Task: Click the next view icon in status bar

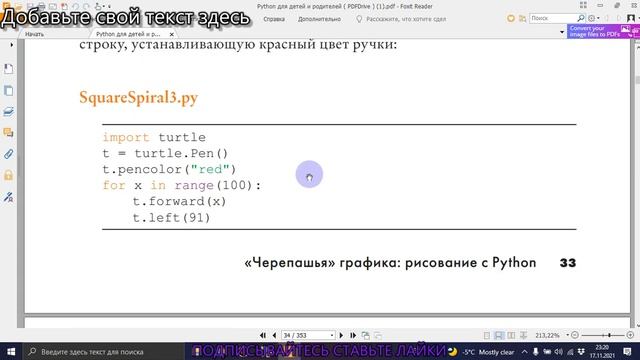Action: tap(378, 335)
